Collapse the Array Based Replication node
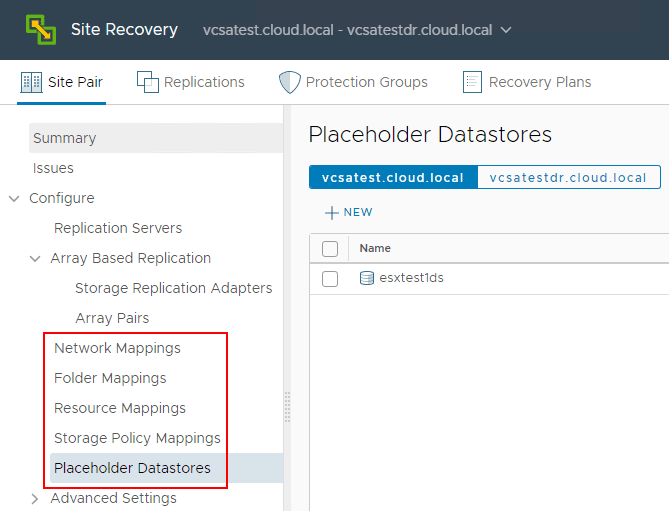 [x=35, y=258]
